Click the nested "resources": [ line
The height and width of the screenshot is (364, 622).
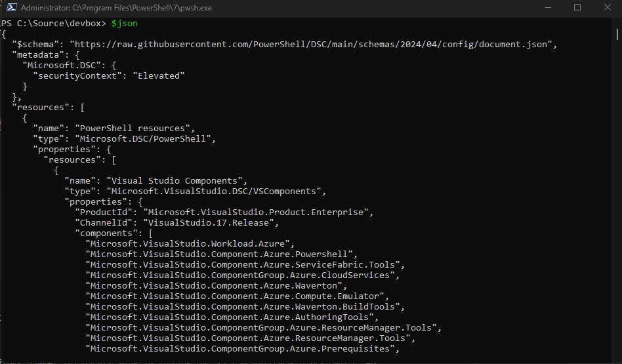coord(80,160)
